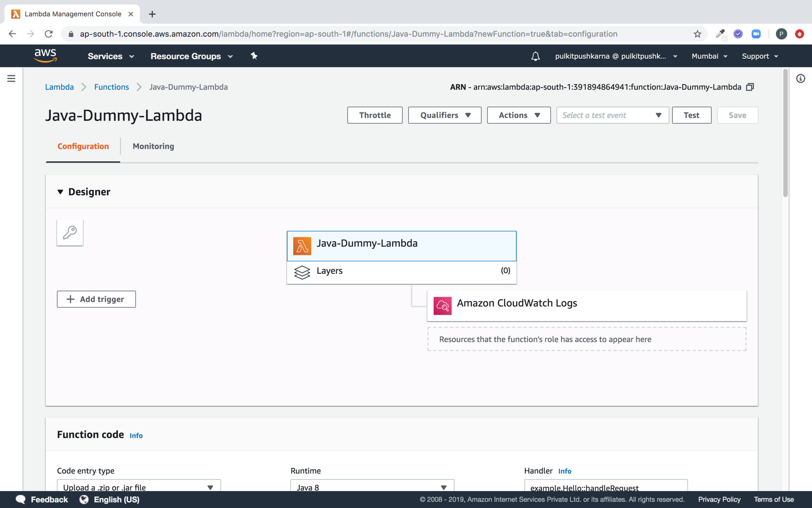This screenshot has width=812, height=508.
Task: Click the permissions key icon in Designer
Action: point(70,233)
